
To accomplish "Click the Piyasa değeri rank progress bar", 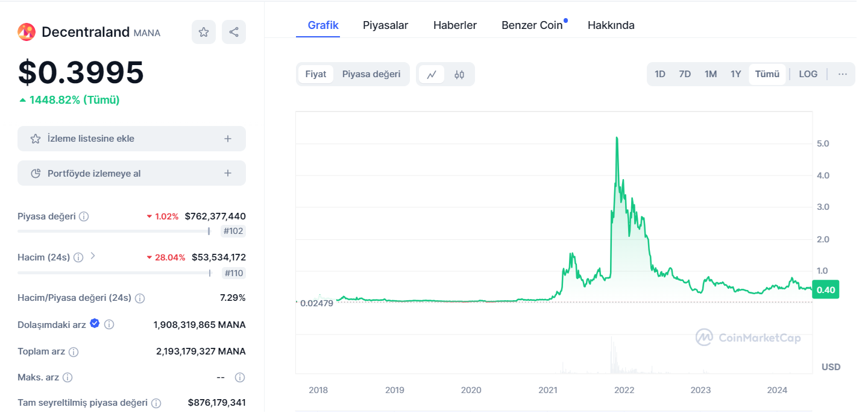I will [114, 231].
